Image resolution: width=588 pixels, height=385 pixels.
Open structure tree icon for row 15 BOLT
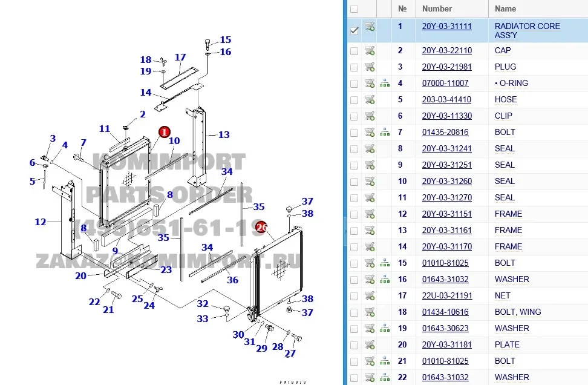[x=384, y=263]
